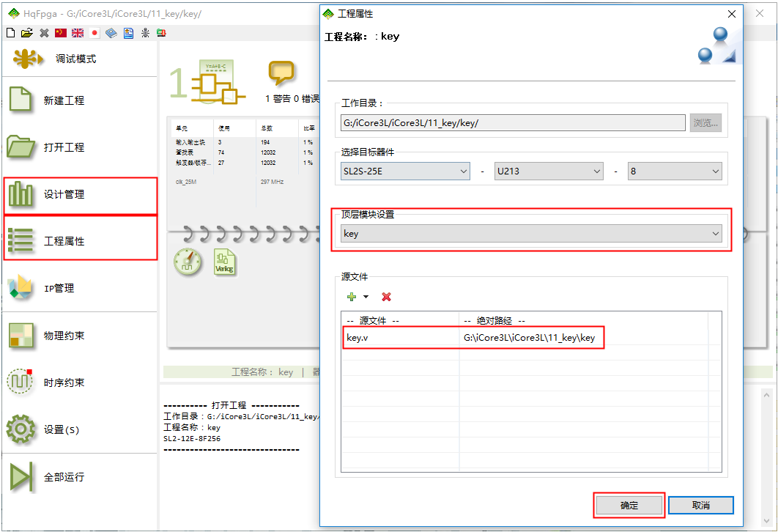This screenshot has height=532, width=778.
Task: Click the Verilog file icon
Action: pyautogui.click(x=224, y=262)
